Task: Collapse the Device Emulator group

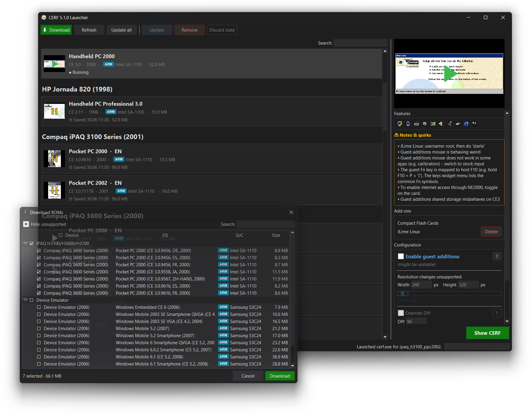Action: (x=26, y=300)
